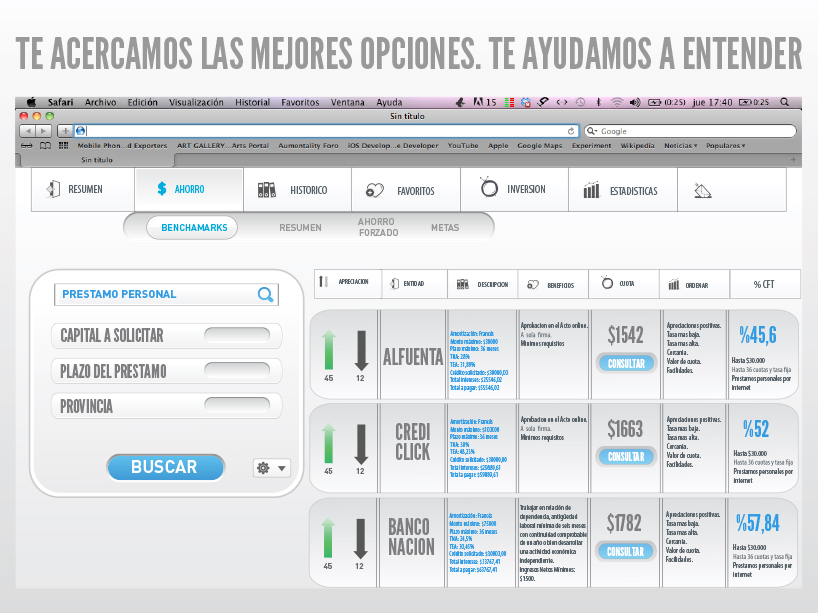Downvote Banco Nacion with the dark arrow
The image size is (818, 613).
[x=360, y=538]
